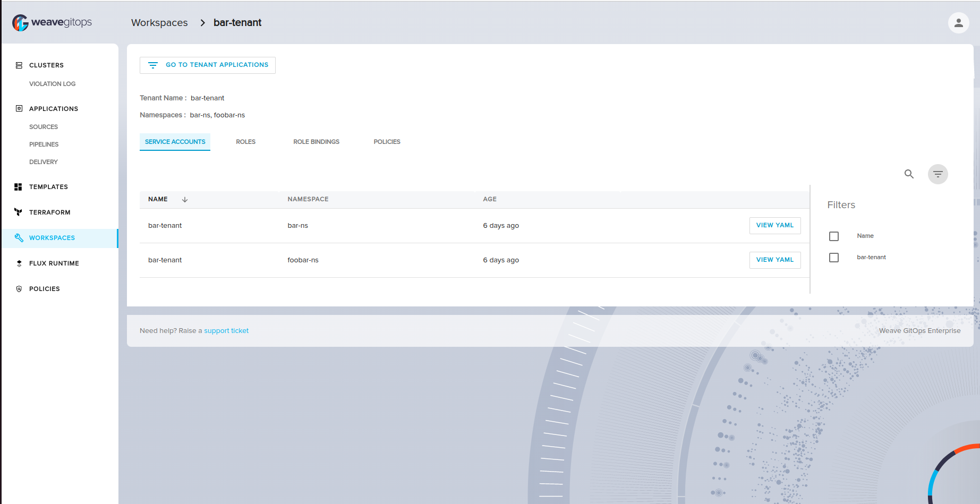Viewport: 980px width, 504px height.
Task: Click the bar-ns namespace cell
Action: tap(297, 226)
